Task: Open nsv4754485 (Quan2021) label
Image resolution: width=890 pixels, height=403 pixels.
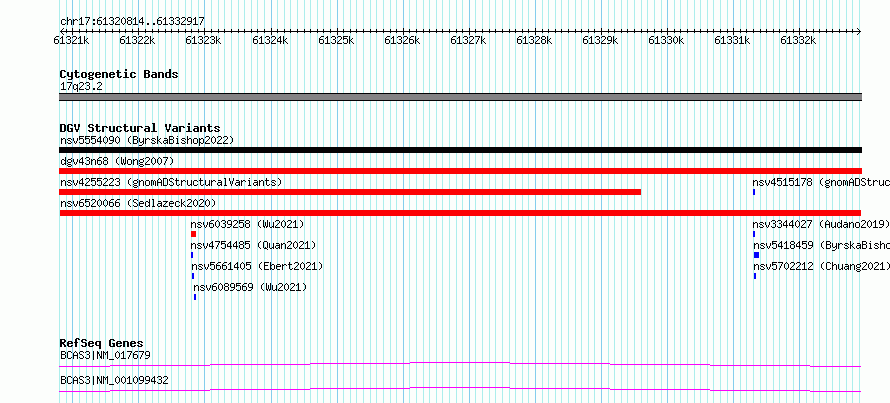Action: coord(253,245)
